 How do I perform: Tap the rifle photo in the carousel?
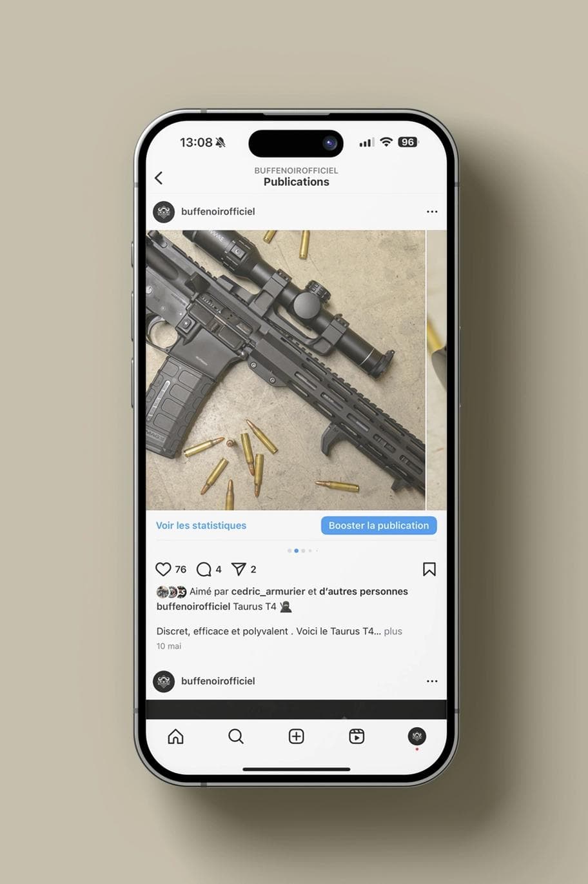[x=286, y=370]
